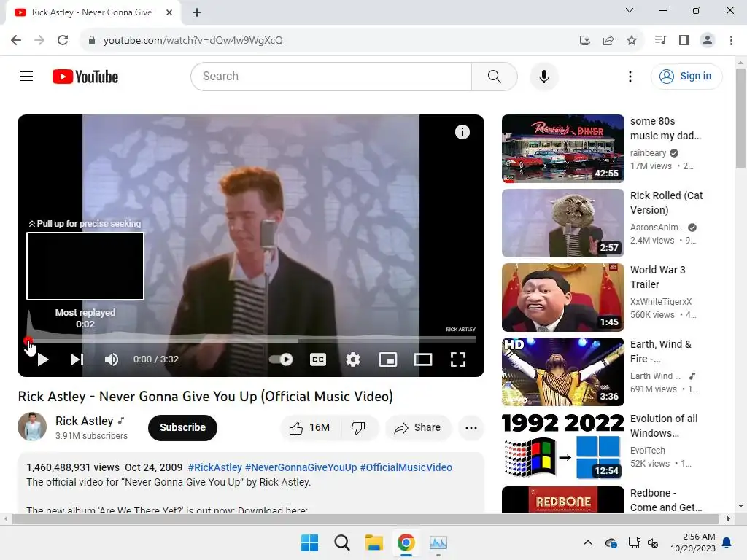Click the #RickAstley hashtag
747x560 pixels.
click(215, 467)
